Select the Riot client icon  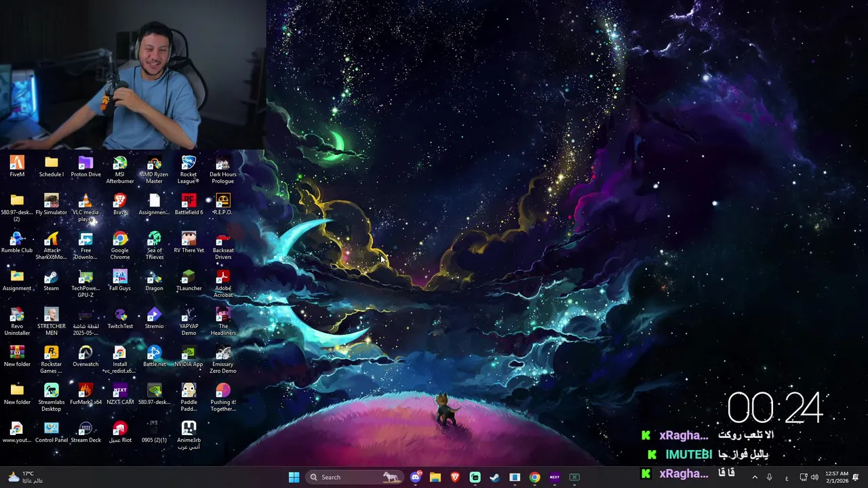point(120,432)
